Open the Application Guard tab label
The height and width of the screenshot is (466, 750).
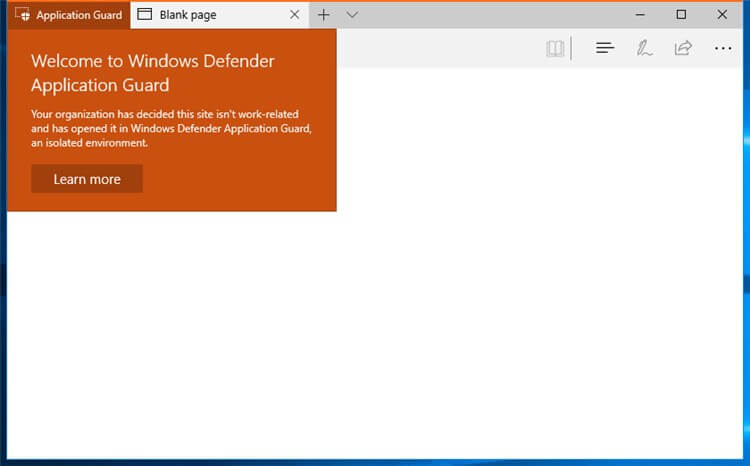79,15
